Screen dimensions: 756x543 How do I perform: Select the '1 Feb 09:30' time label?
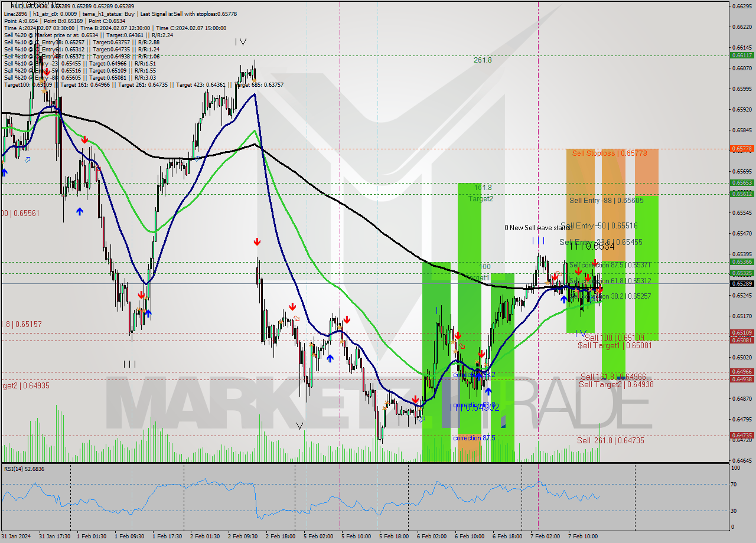(129, 537)
